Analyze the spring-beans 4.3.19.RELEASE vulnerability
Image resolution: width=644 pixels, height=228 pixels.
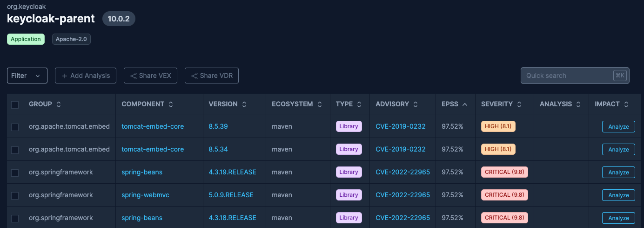618,173
